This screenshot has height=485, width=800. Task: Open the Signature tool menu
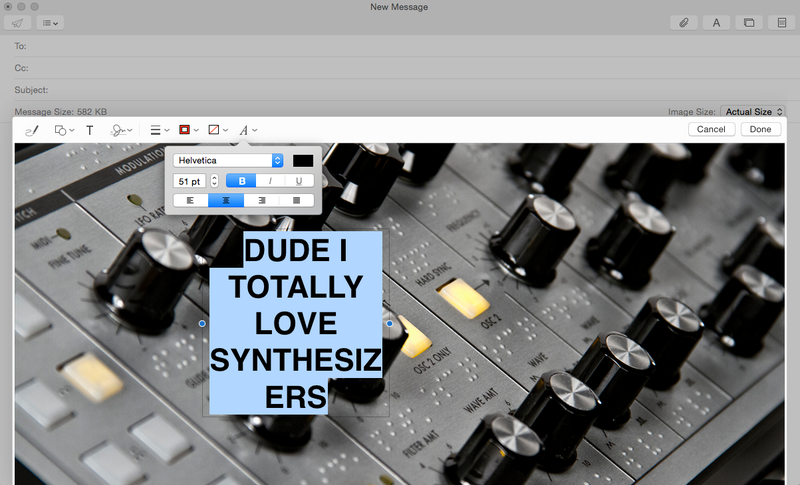(121, 131)
